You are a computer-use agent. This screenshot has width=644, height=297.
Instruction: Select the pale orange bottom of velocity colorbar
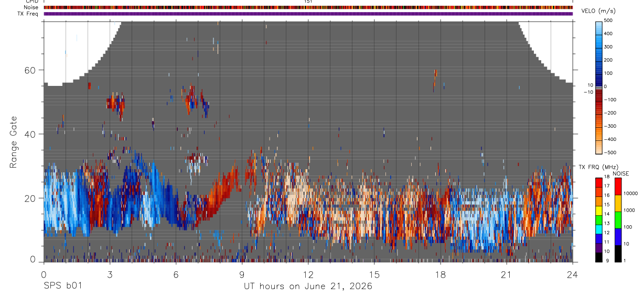599,148
